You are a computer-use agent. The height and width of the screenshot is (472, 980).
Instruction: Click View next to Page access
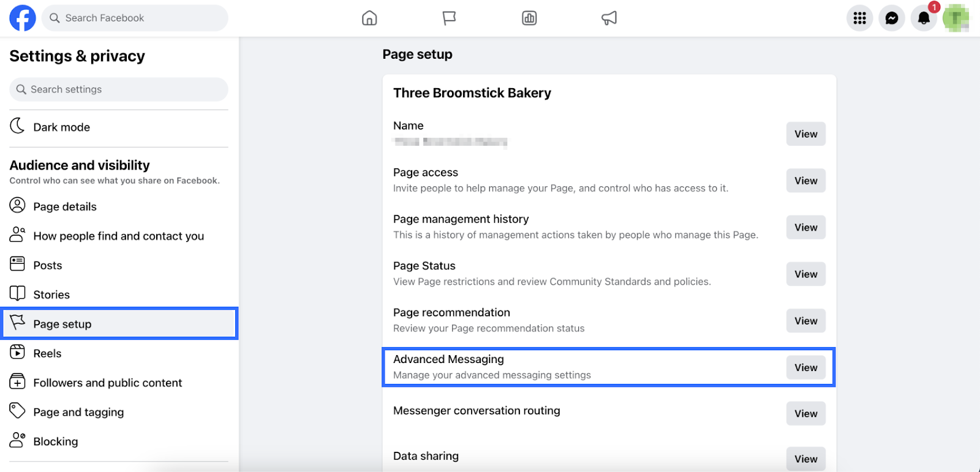[x=805, y=181]
